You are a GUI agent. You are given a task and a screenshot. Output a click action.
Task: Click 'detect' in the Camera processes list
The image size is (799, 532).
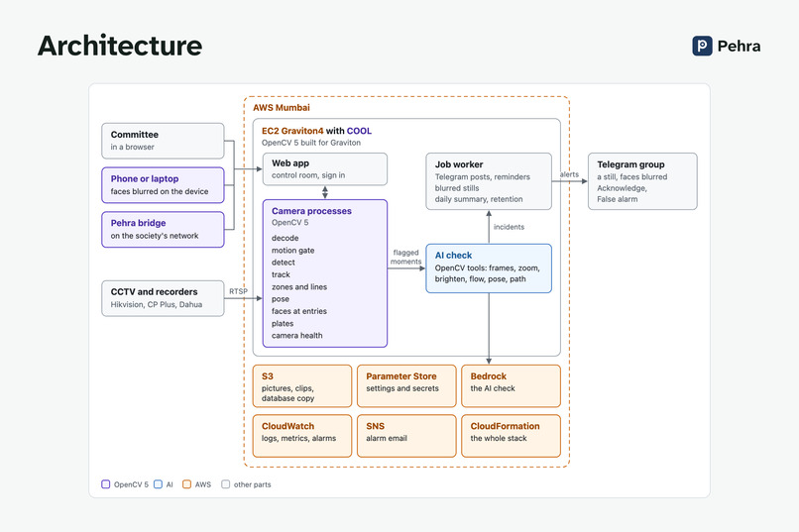[x=284, y=263]
